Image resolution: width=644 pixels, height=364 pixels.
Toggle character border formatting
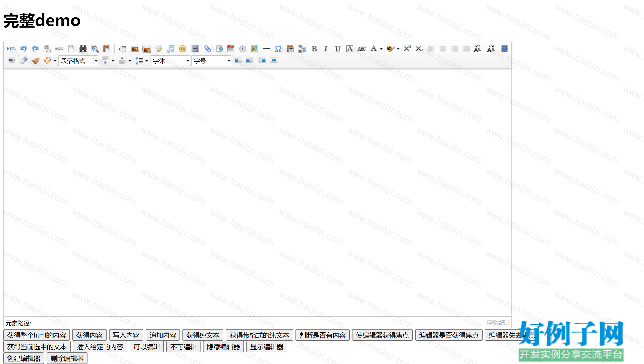point(350,49)
